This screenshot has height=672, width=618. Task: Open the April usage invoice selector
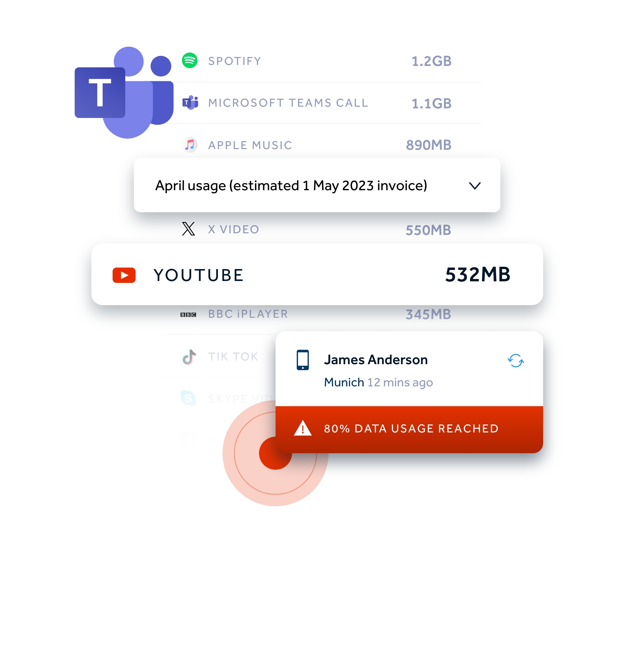[291, 186]
